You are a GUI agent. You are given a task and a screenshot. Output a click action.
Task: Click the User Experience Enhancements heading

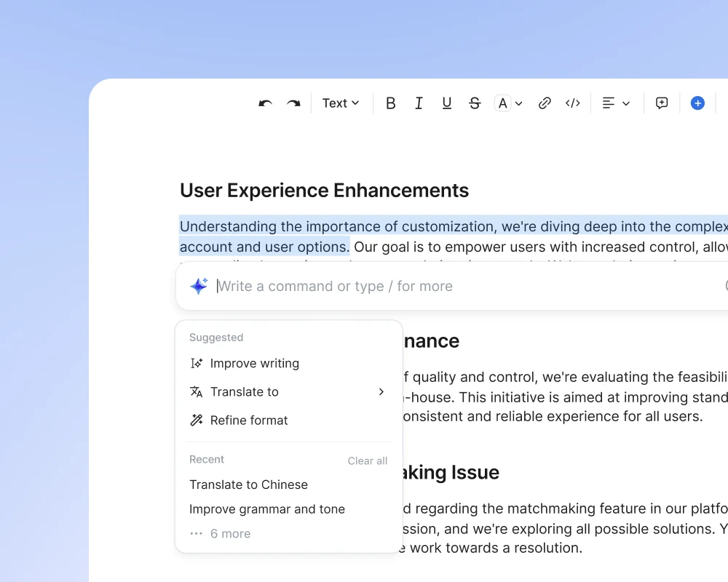324,191
